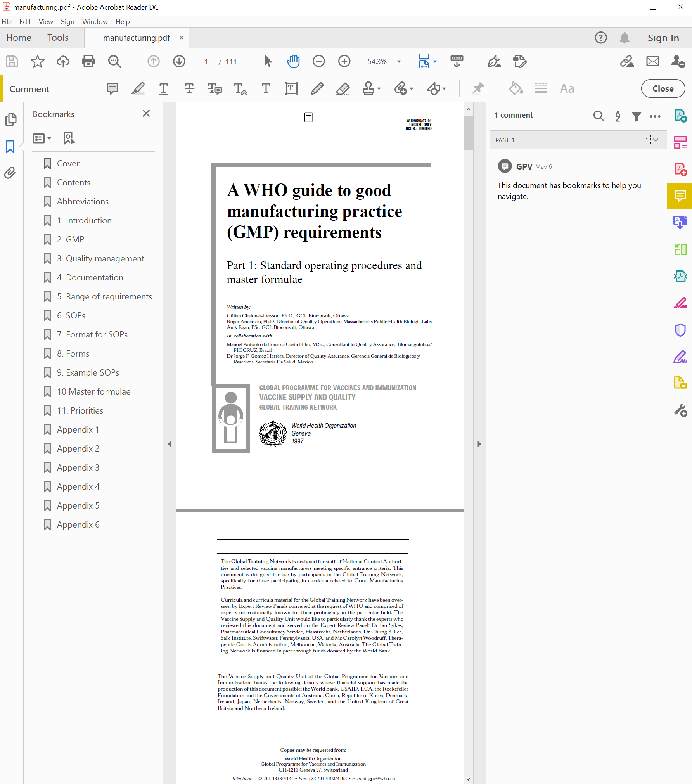
Task: Collapse the PAGE 1 comment group chevron
Action: (x=655, y=140)
